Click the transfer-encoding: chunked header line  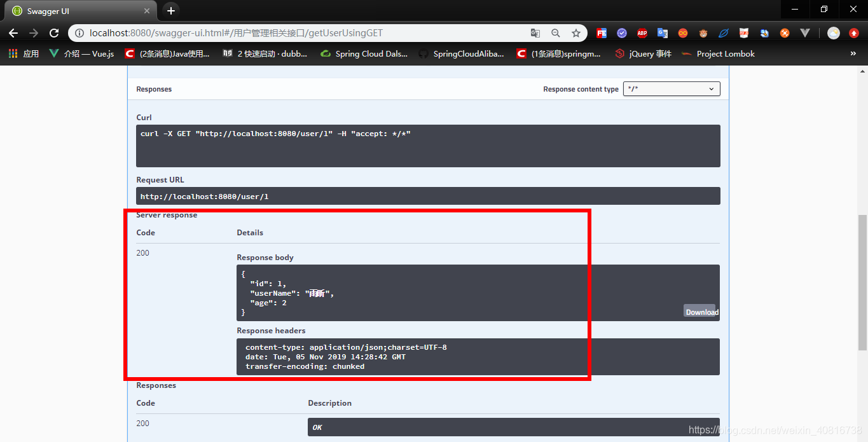[305, 366]
